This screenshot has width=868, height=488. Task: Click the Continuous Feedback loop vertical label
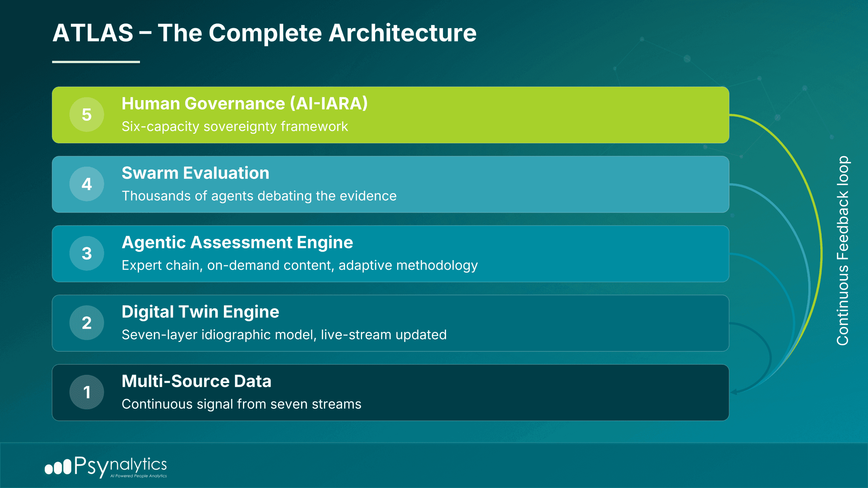pyautogui.click(x=843, y=251)
